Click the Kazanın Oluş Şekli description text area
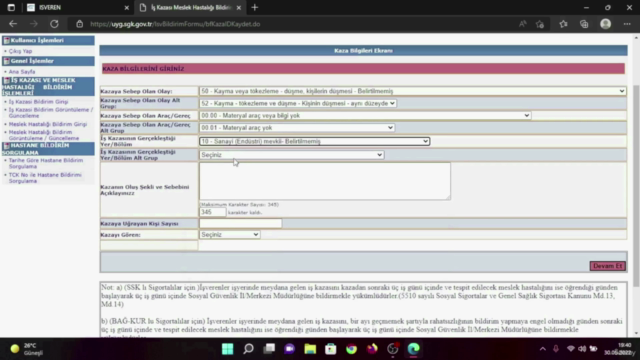 [325, 181]
